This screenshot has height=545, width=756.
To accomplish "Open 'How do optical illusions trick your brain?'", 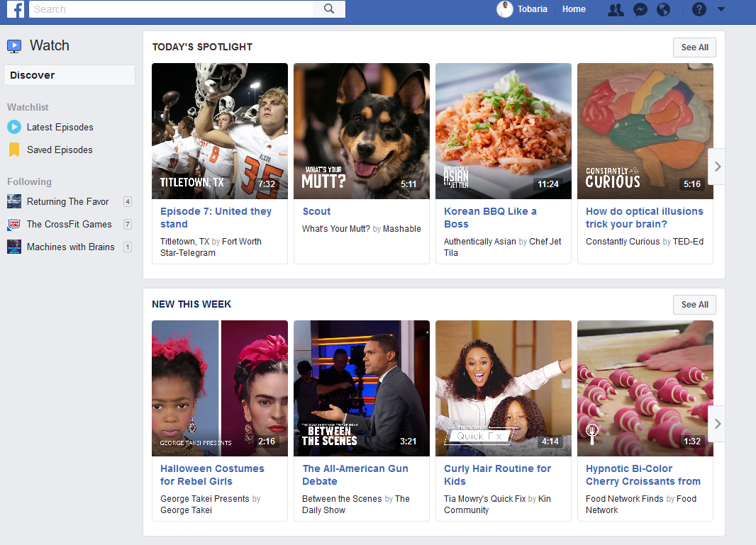I will (645, 218).
